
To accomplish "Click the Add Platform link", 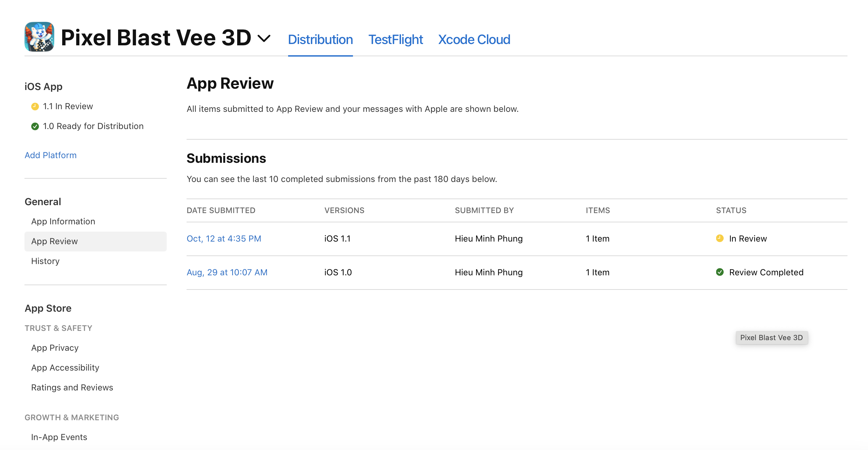I will 51,155.
